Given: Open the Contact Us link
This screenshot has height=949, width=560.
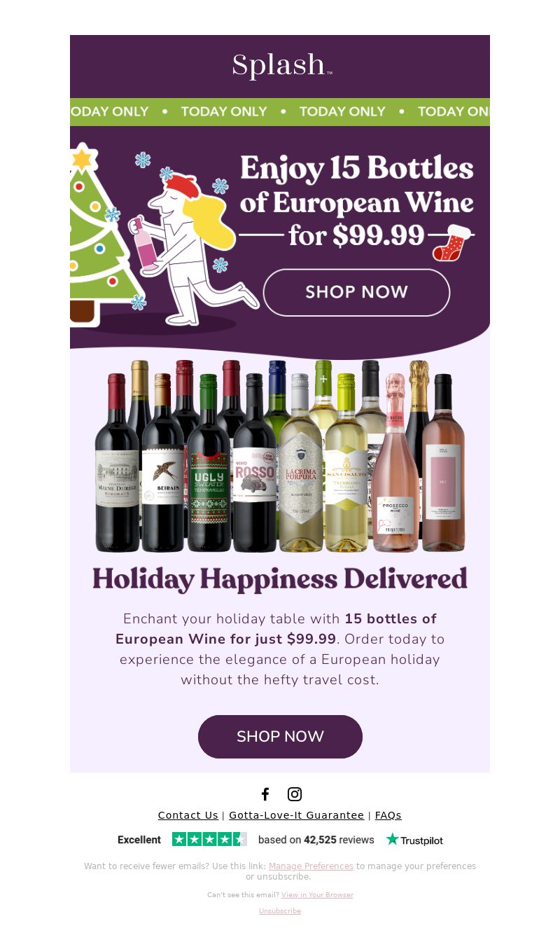Looking at the screenshot, I should pos(188,815).
